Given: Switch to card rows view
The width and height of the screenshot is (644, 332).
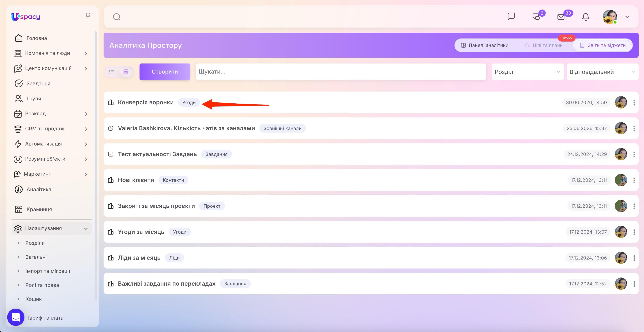Looking at the screenshot, I should (x=126, y=72).
